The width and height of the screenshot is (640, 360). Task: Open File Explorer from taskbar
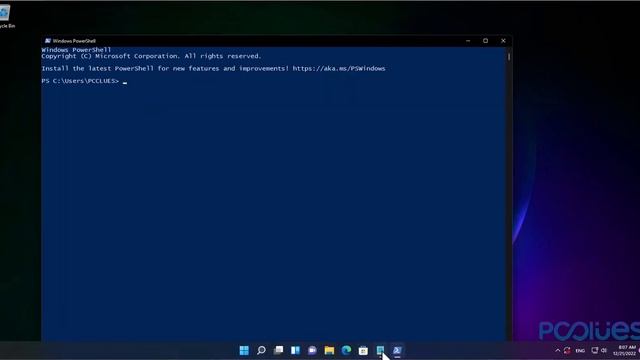point(329,350)
